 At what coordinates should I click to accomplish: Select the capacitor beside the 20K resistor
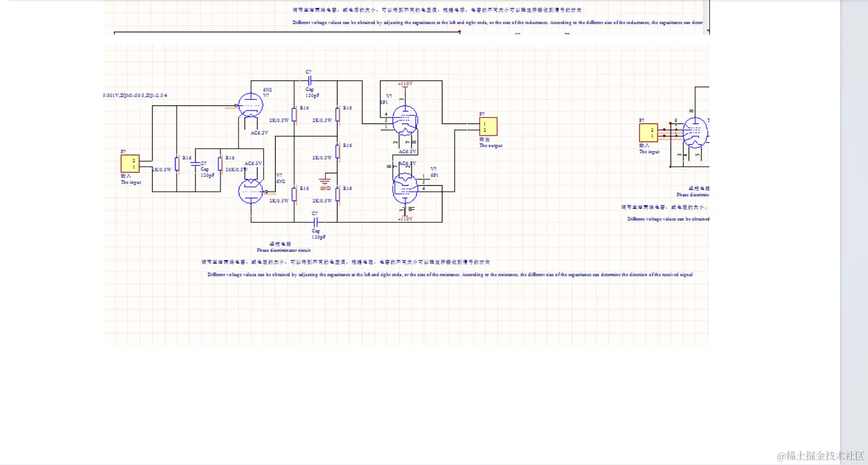pyautogui.click(x=197, y=163)
